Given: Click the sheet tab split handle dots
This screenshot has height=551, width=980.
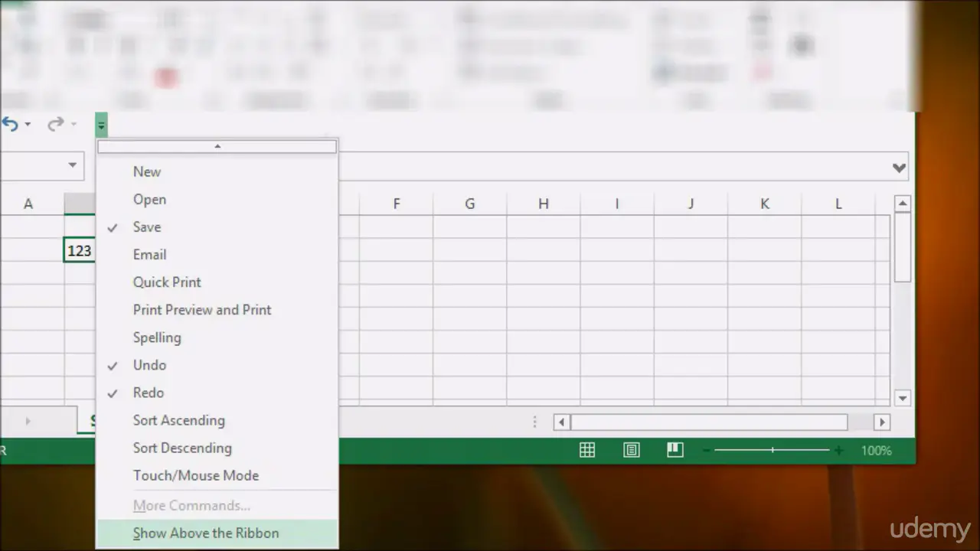Looking at the screenshot, I should 534,422.
